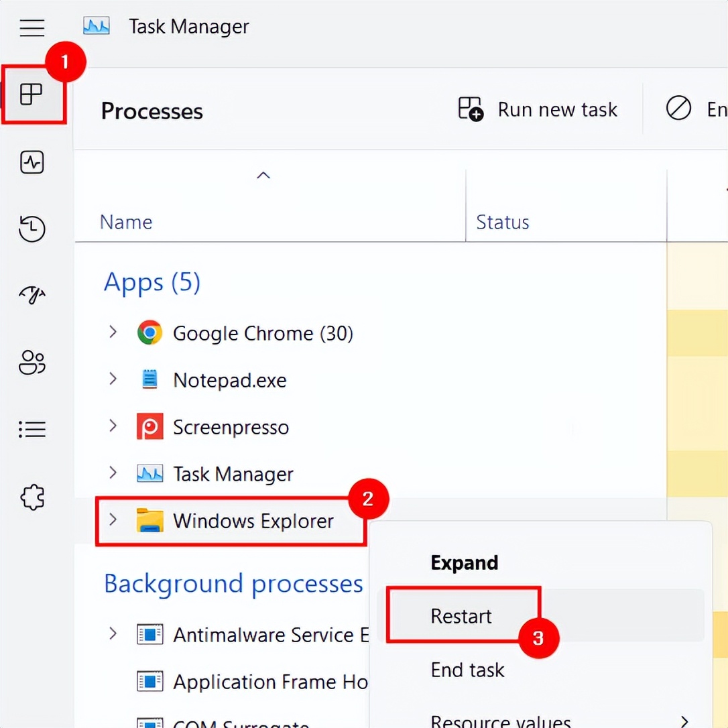The image size is (728, 728).
Task: Open the hamburger navigation menu
Action: [32, 28]
